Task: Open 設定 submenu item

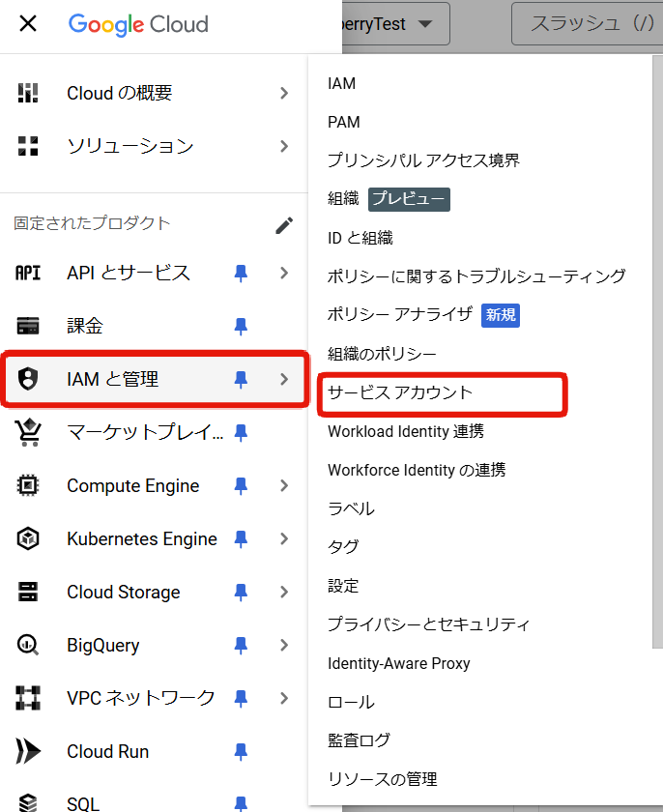Action: pyautogui.click(x=343, y=586)
